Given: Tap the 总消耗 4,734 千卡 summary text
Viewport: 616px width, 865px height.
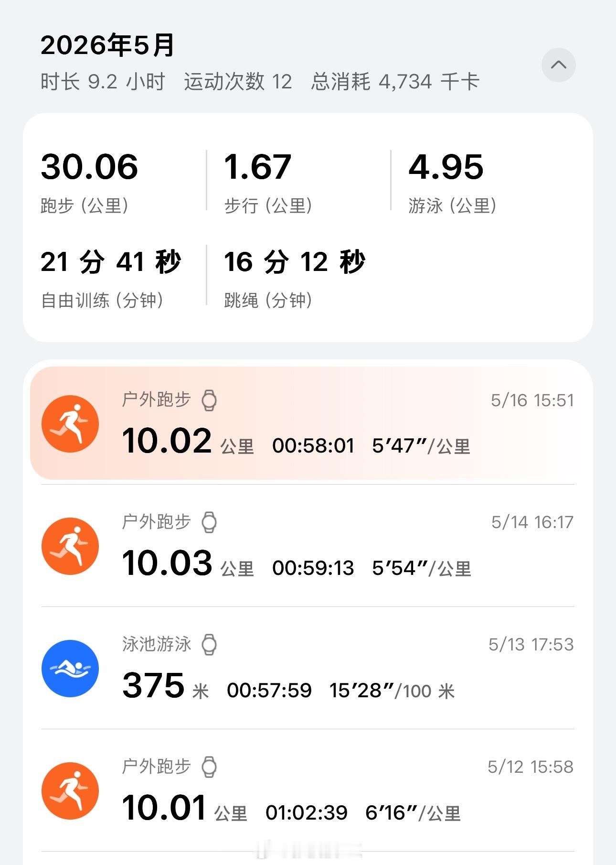Looking at the screenshot, I should pos(395,82).
